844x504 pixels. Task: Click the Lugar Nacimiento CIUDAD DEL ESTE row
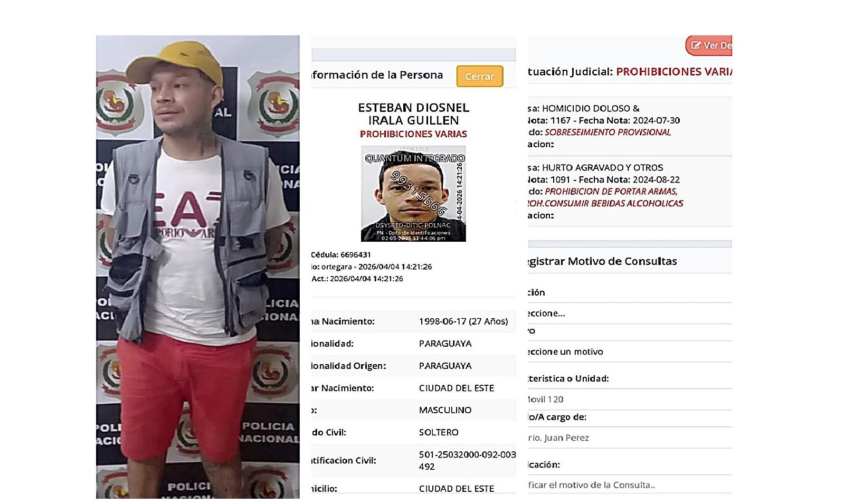(x=413, y=388)
